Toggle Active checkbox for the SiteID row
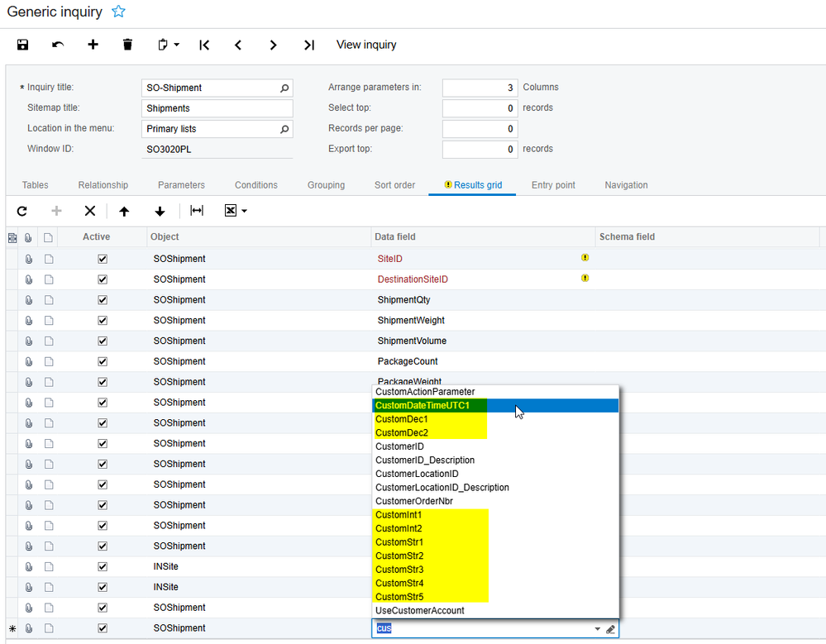 point(103,259)
